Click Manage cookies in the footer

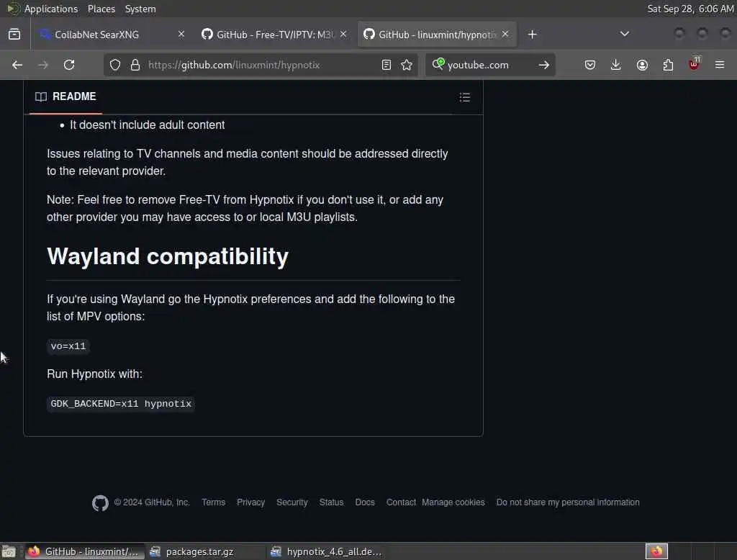[x=453, y=502]
